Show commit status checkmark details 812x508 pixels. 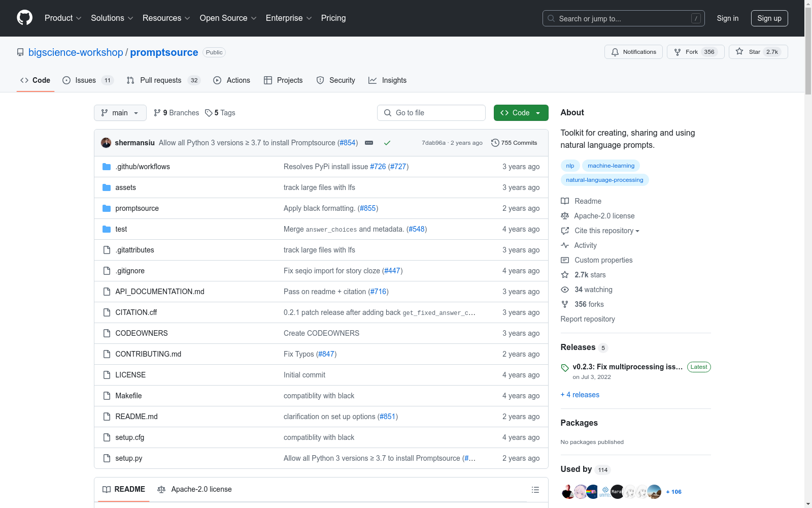pos(387,143)
